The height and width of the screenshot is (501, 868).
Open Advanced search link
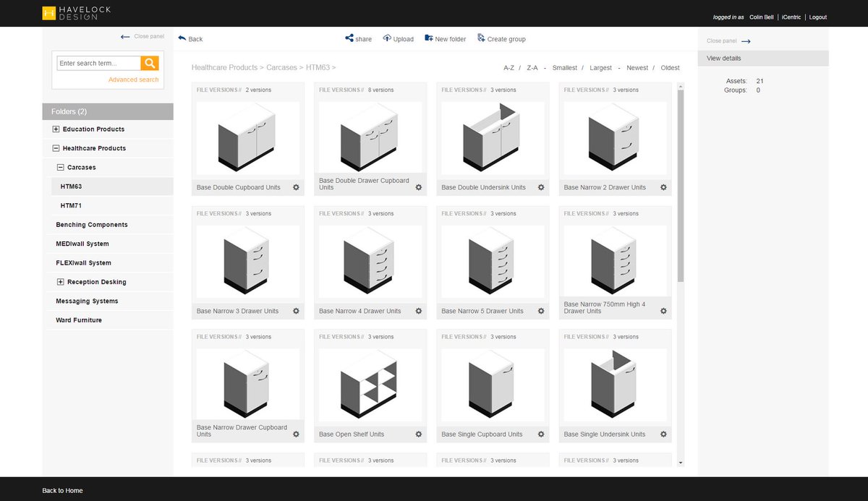(133, 80)
